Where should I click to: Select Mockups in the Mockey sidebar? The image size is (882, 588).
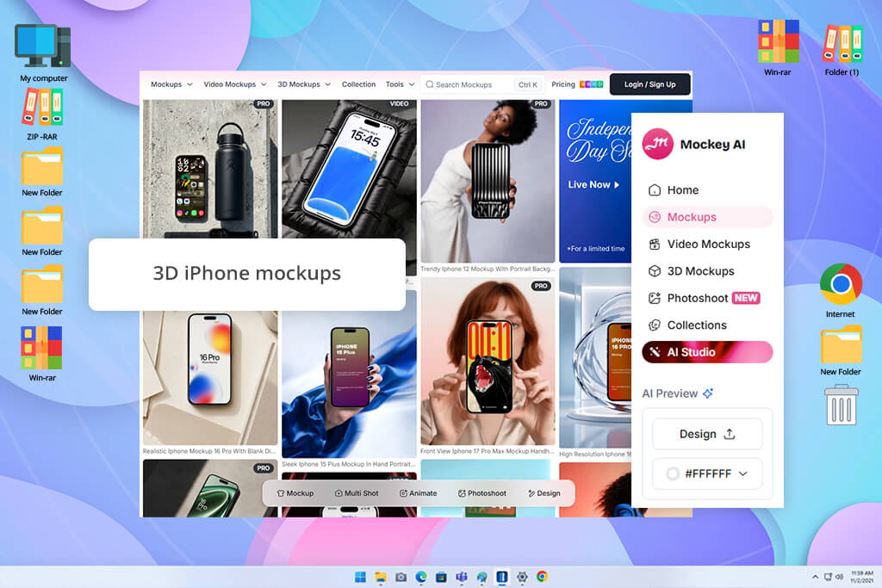click(707, 217)
